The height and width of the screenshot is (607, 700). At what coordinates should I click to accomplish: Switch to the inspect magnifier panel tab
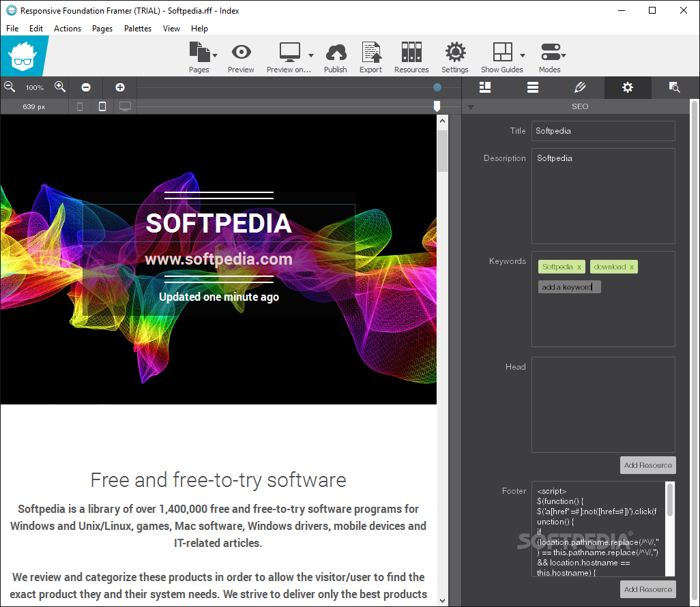point(675,87)
